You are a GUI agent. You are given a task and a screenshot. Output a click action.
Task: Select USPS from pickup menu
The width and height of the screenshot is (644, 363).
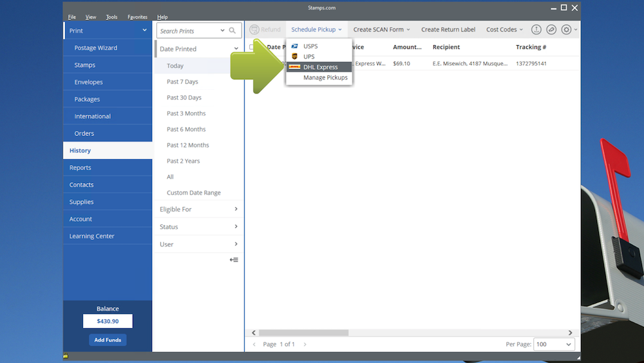[x=319, y=46]
